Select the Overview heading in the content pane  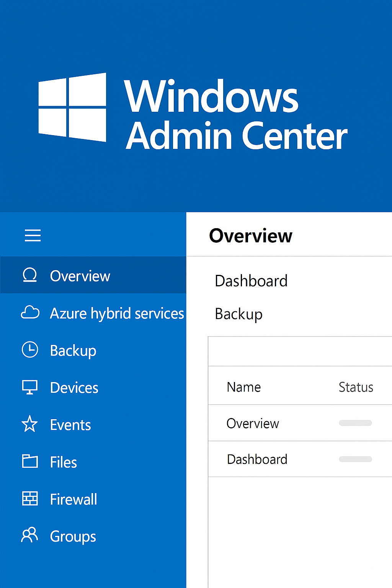click(251, 235)
